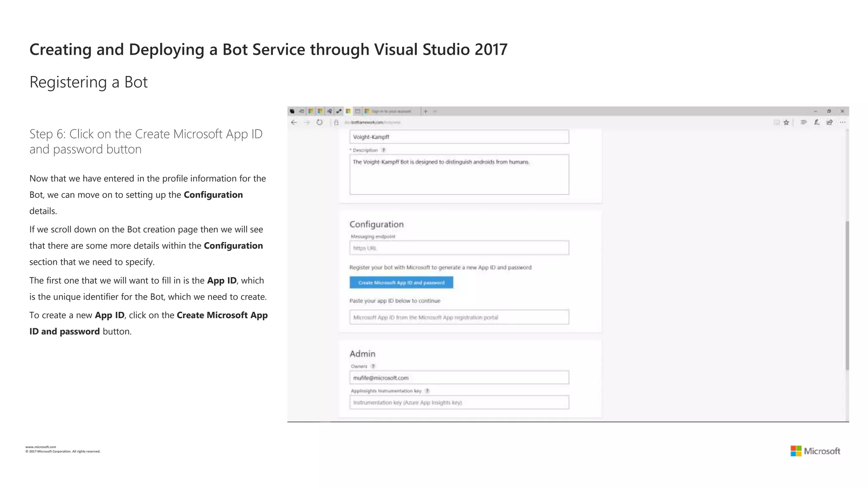868x488 pixels.
Task: Click the lock icon in address bar
Action: (337, 122)
